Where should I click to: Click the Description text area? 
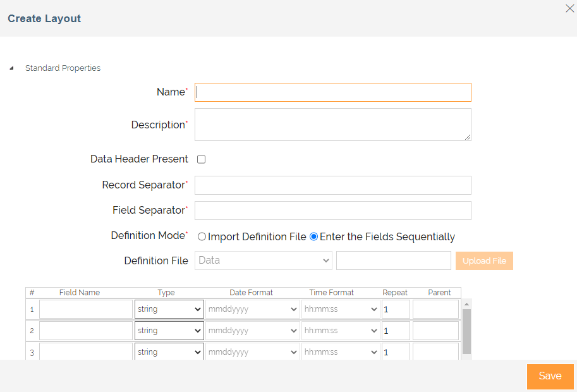(332, 125)
